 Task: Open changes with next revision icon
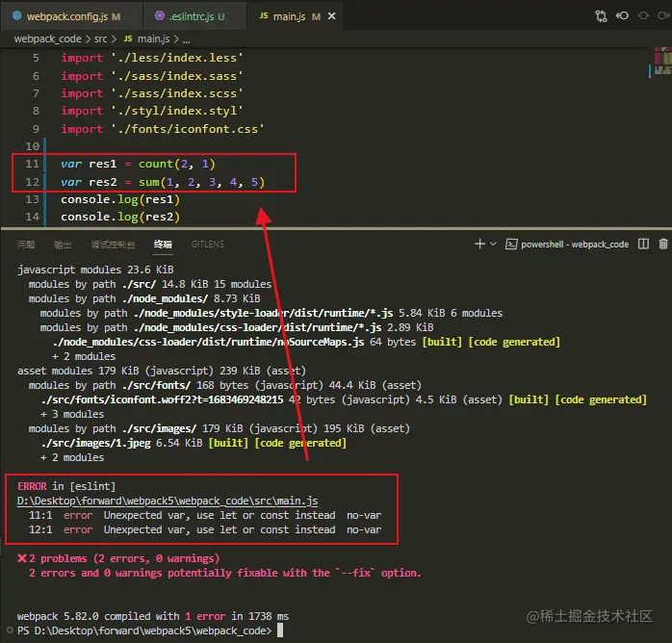[663, 15]
